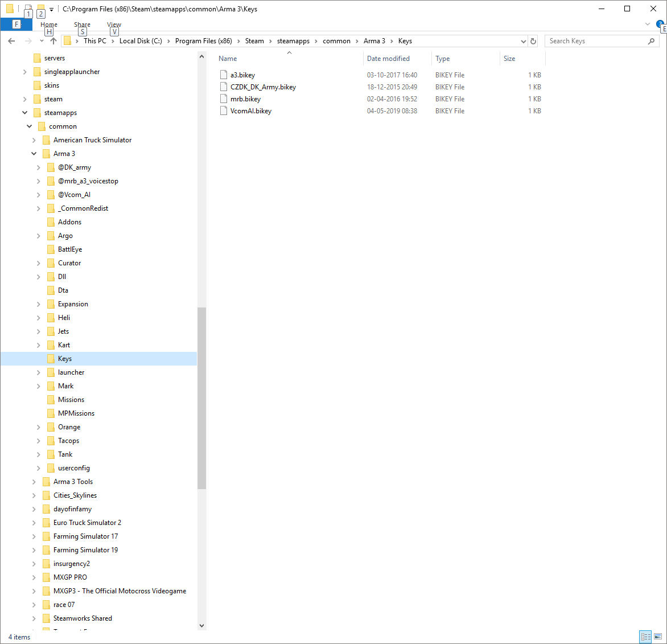Screen dimensions: 667x644
Task: Expand the @mrb_a3_voicestop folder node
Action: (x=39, y=181)
